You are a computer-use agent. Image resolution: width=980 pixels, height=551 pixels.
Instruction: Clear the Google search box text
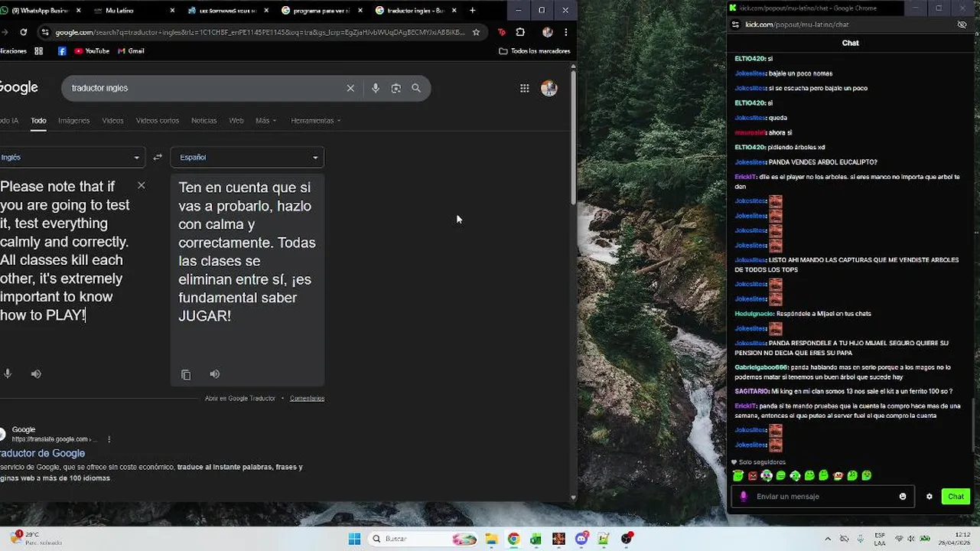click(x=350, y=88)
